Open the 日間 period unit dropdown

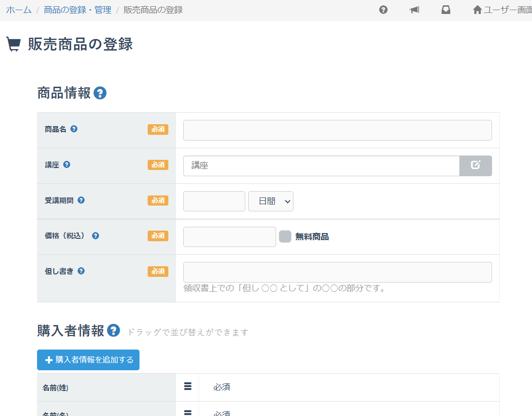click(270, 201)
